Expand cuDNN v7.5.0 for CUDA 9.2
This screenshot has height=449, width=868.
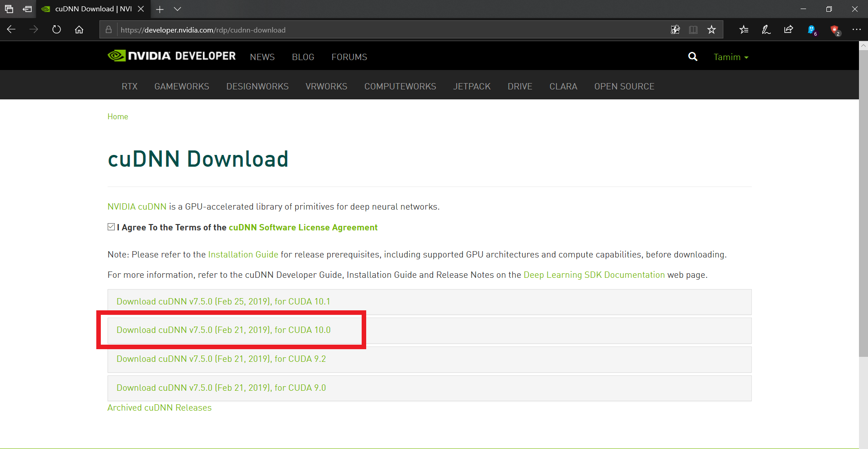click(x=221, y=359)
